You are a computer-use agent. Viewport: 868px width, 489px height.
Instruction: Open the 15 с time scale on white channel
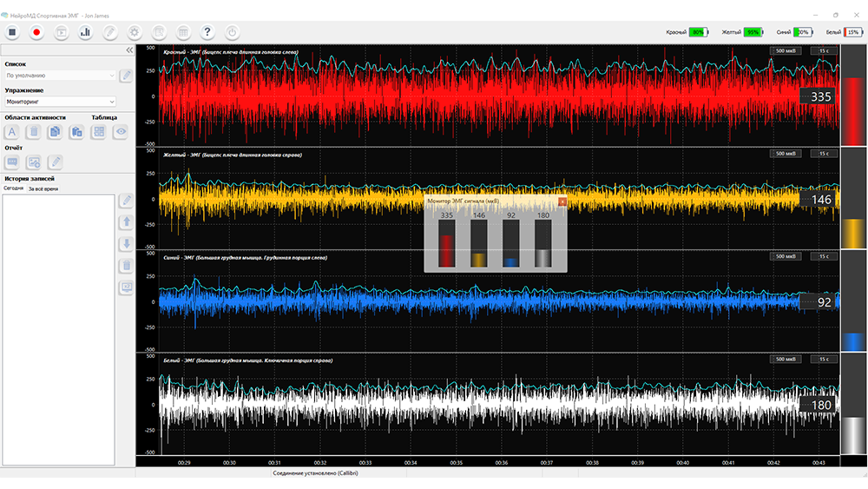[825, 359]
